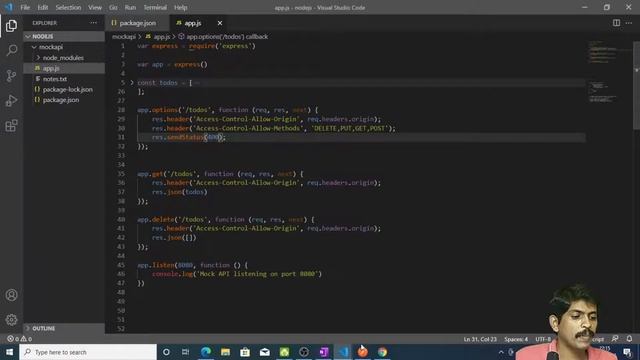Click 'Mock API listening on port 8080' string

tap(257, 274)
